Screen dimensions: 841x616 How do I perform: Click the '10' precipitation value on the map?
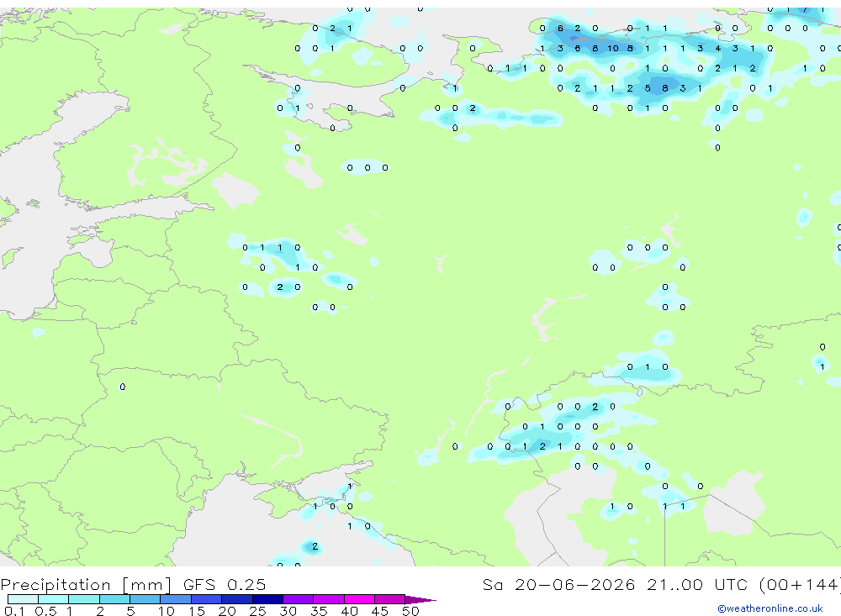coord(612,48)
